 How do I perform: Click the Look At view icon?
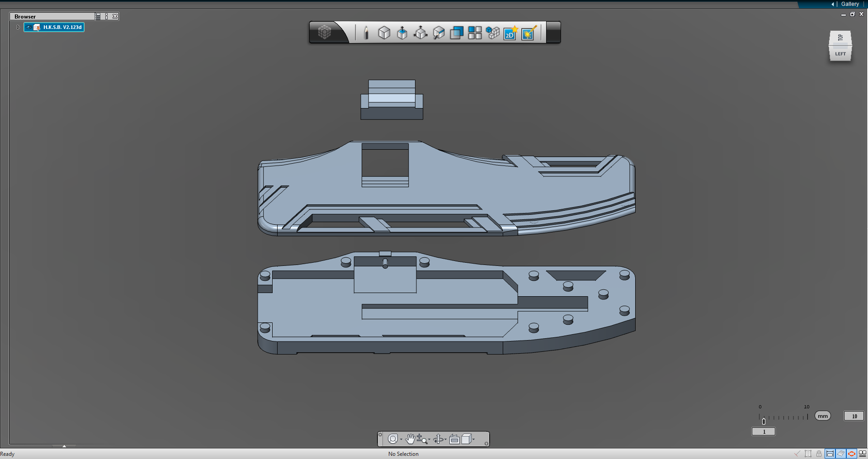pyautogui.click(x=454, y=439)
